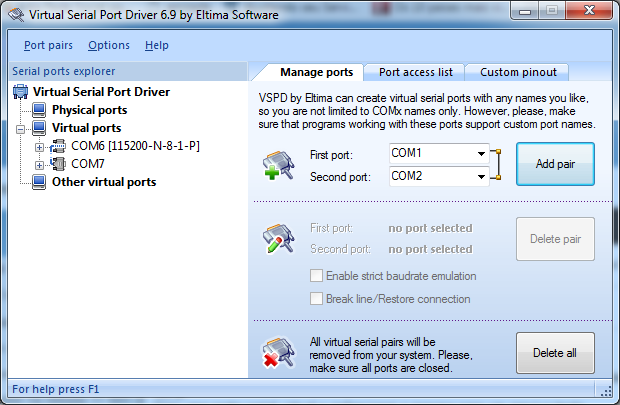Click the add-pair connector icon with green plus
620x405 pixels.
[x=279, y=165]
